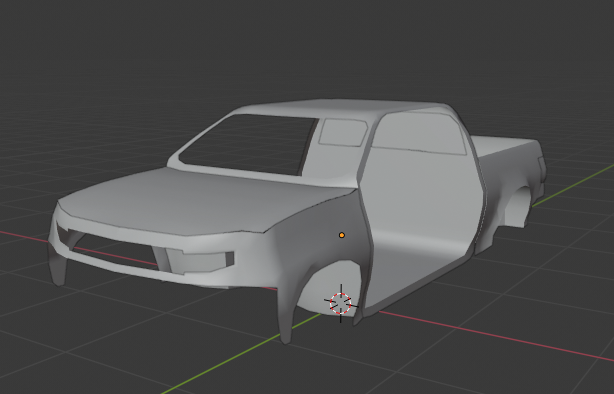Select the far-side window seen through cab

pos(343,133)
